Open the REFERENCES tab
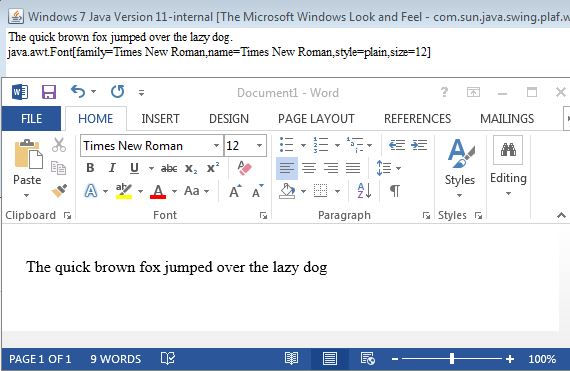 (x=417, y=118)
